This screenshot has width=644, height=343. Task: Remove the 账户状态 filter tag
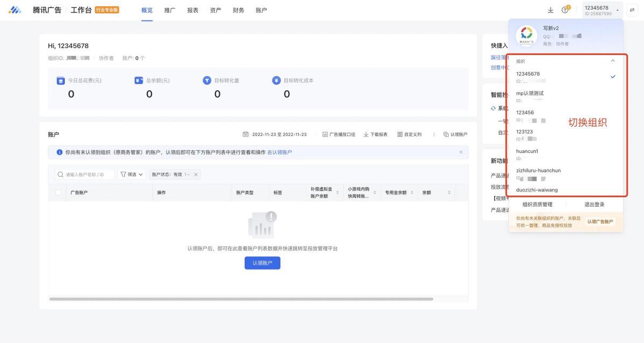[x=196, y=174]
